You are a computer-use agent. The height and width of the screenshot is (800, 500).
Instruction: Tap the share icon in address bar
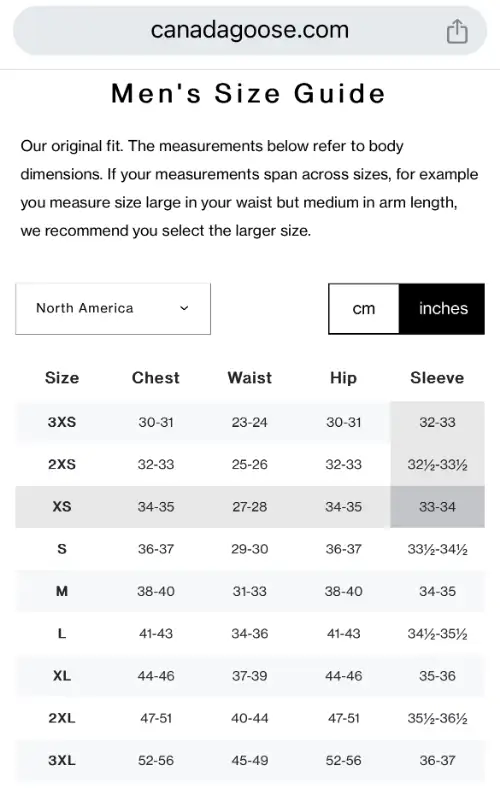[x=457, y=31]
